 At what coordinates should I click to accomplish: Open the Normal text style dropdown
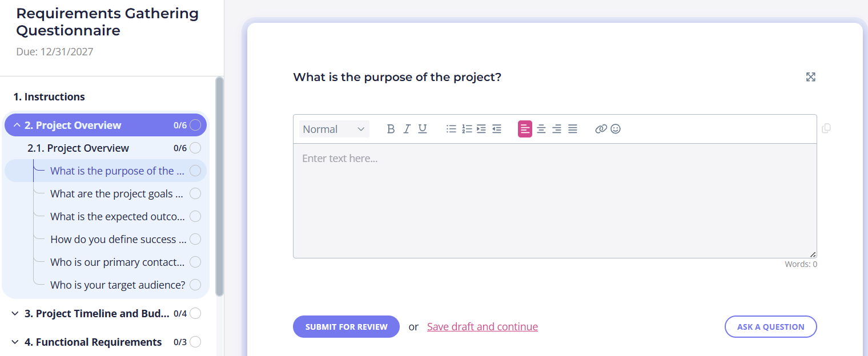pyautogui.click(x=334, y=129)
